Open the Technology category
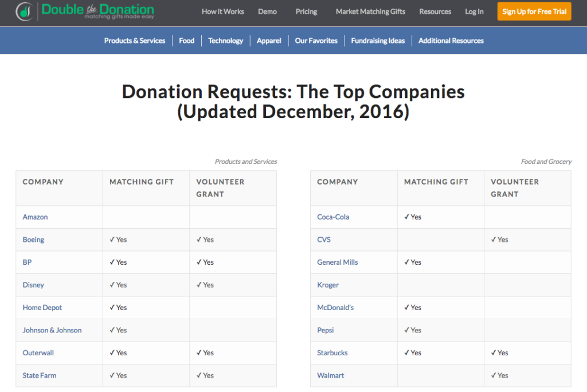 (x=225, y=40)
